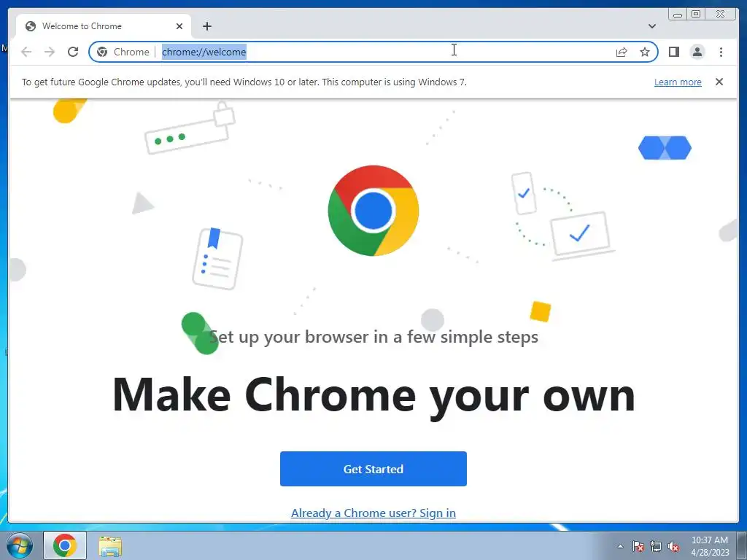
Task: Dismiss the Windows 7 update notice
Action: (719, 82)
